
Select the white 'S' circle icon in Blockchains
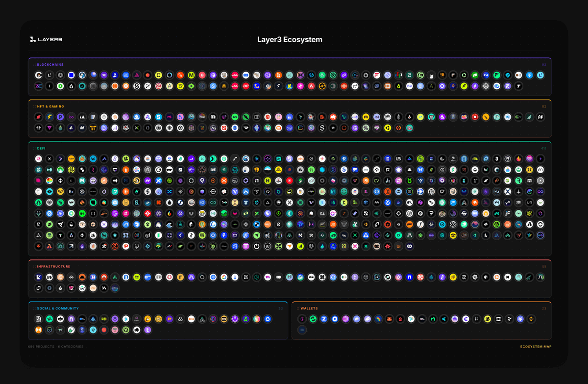click(x=136, y=86)
